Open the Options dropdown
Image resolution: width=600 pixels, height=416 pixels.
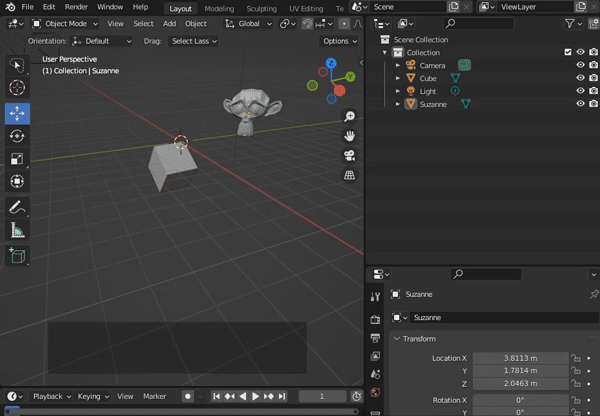(x=339, y=41)
